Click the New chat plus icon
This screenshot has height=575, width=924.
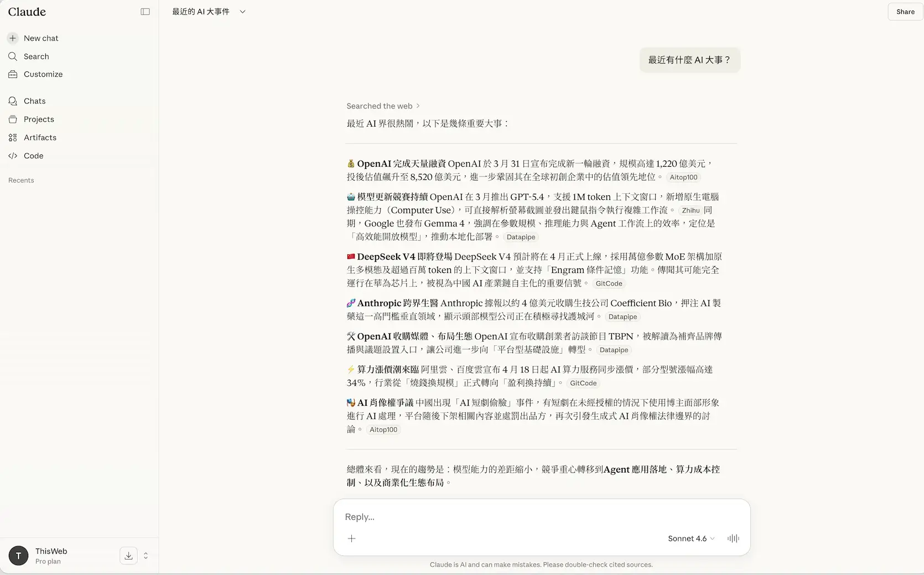(13, 38)
